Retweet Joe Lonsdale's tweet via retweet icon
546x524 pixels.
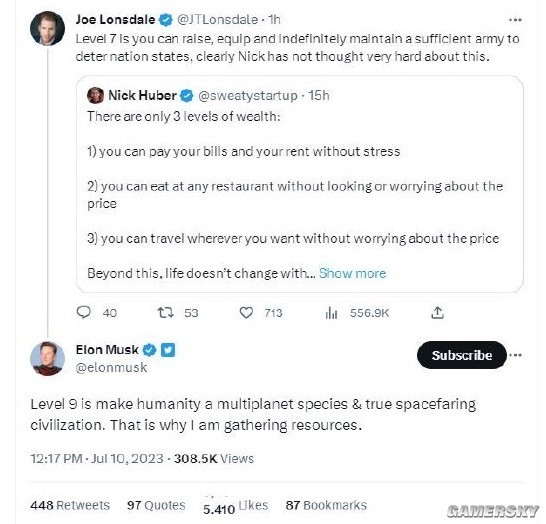(165, 313)
